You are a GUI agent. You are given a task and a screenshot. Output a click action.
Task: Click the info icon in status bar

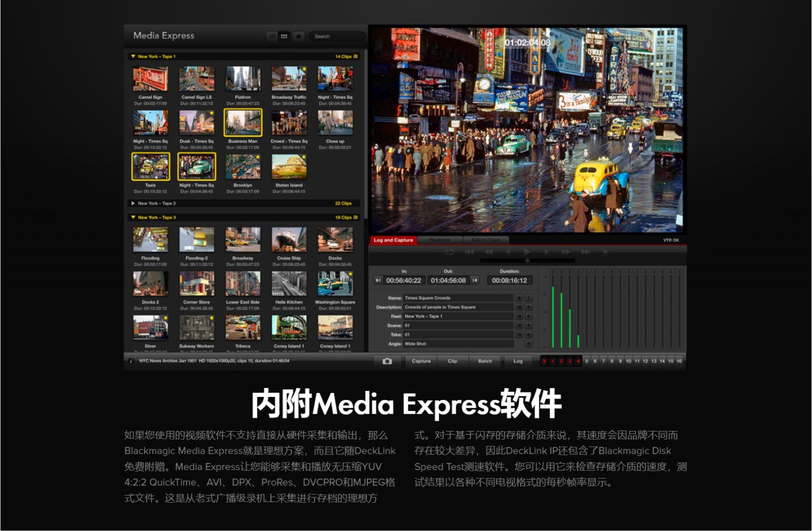(x=131, y=361)
